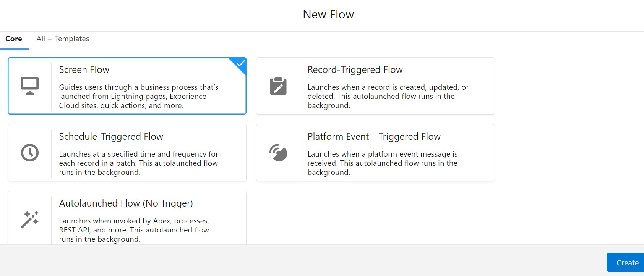Click the description 'Launches at a specified time'

click(139, 163)
